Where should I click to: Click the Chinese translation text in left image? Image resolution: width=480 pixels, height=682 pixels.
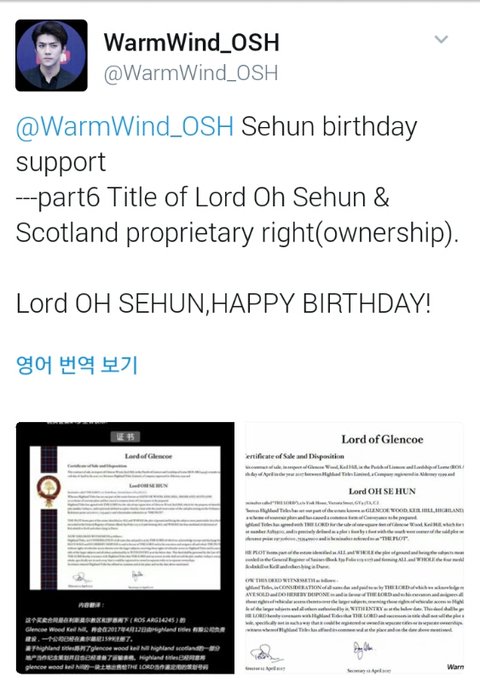122,638
